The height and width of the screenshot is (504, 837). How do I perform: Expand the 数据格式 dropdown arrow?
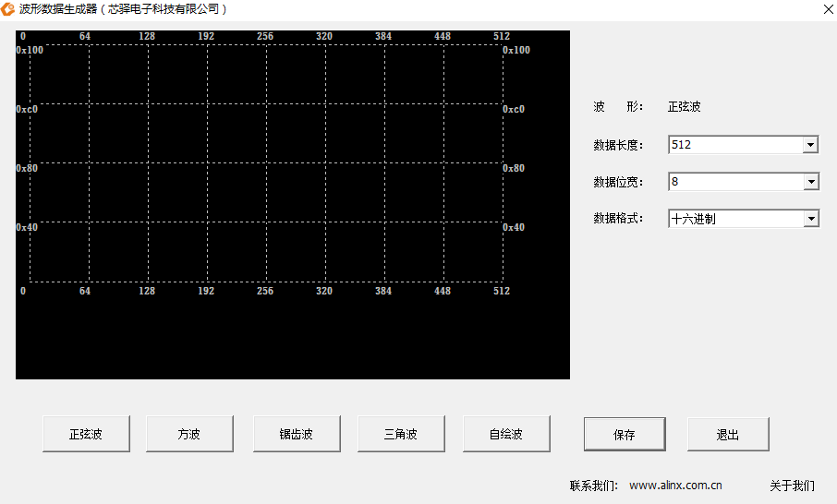click(x=810, y=219)
